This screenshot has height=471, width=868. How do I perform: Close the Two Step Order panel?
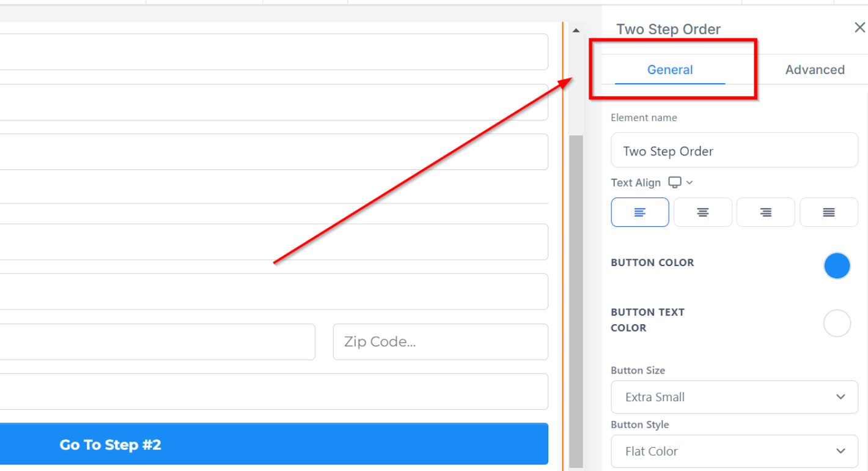pos(859,28)
